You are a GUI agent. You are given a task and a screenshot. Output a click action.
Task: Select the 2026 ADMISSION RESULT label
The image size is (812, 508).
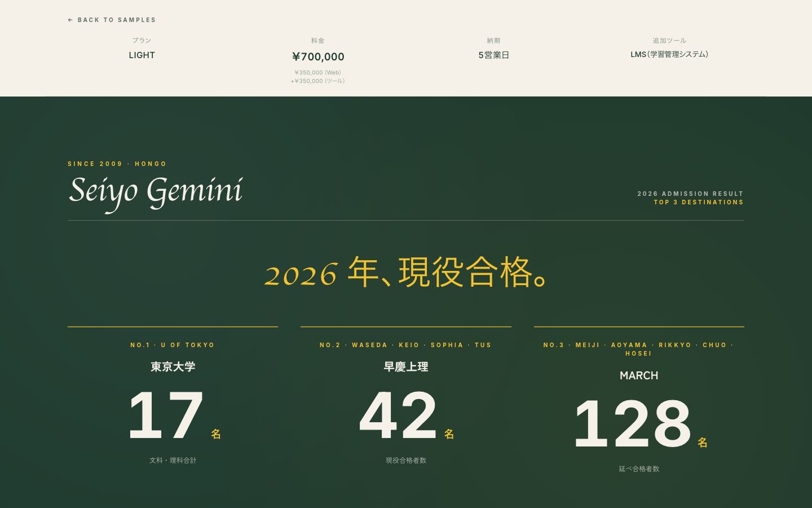pyautogui.click(x=690, y=194)
